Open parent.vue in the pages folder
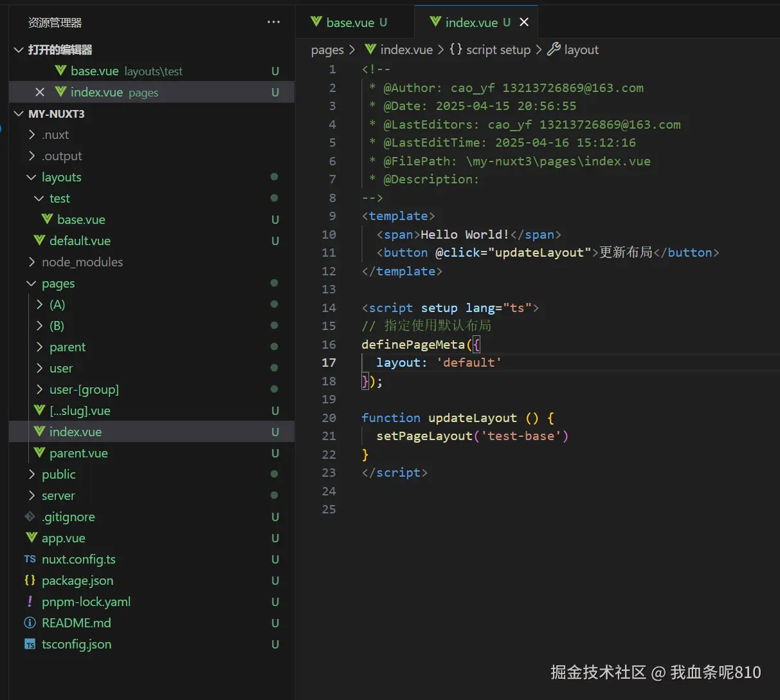Image resolution: width=780 pixels, height=700 pixels. [x=78, y=453]
